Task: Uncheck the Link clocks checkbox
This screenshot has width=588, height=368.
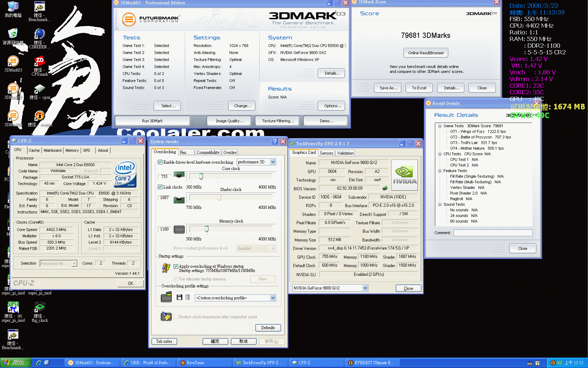Action: coord(160,187)
